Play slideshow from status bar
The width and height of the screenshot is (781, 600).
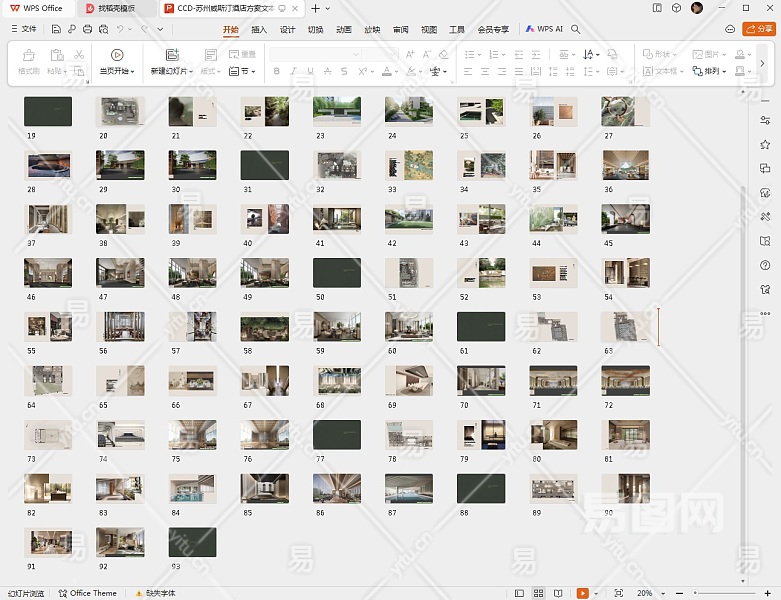pyautogui.click(x=582, y=593)
